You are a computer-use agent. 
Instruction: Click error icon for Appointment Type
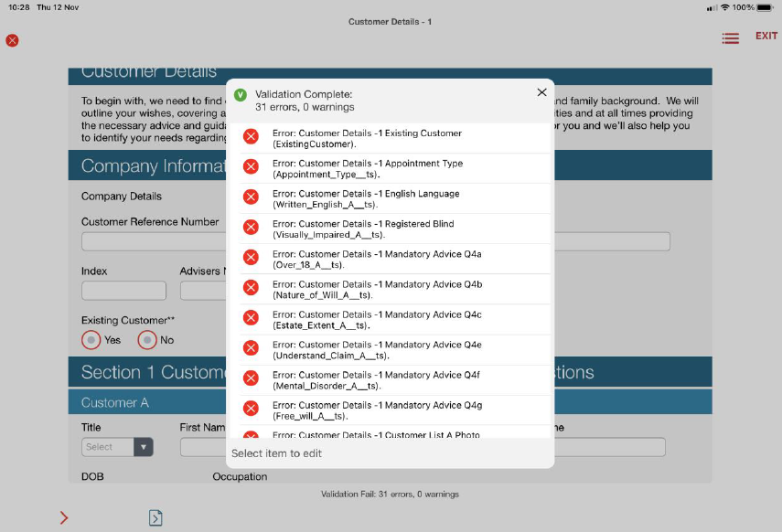click(251, 167)
